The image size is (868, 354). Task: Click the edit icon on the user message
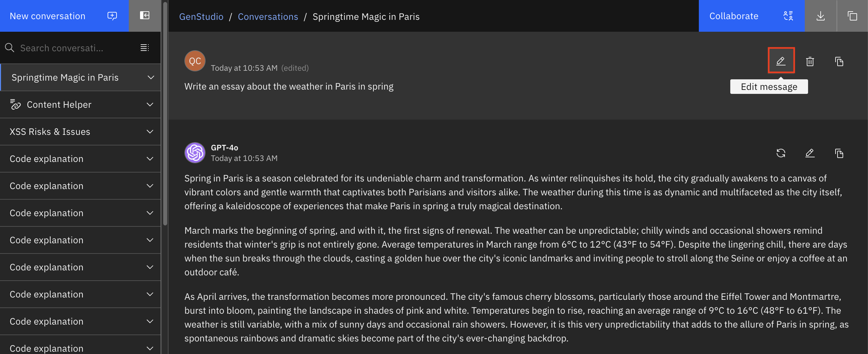tap(781, 61)
